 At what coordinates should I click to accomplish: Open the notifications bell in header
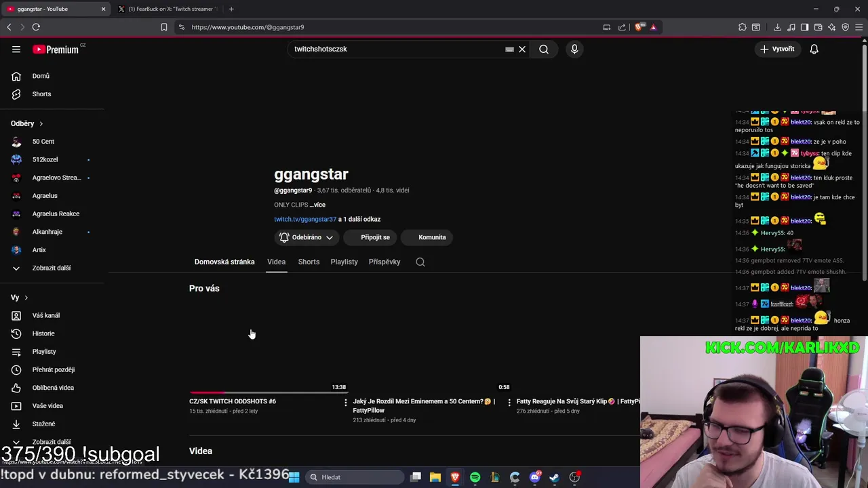(814, 49)
